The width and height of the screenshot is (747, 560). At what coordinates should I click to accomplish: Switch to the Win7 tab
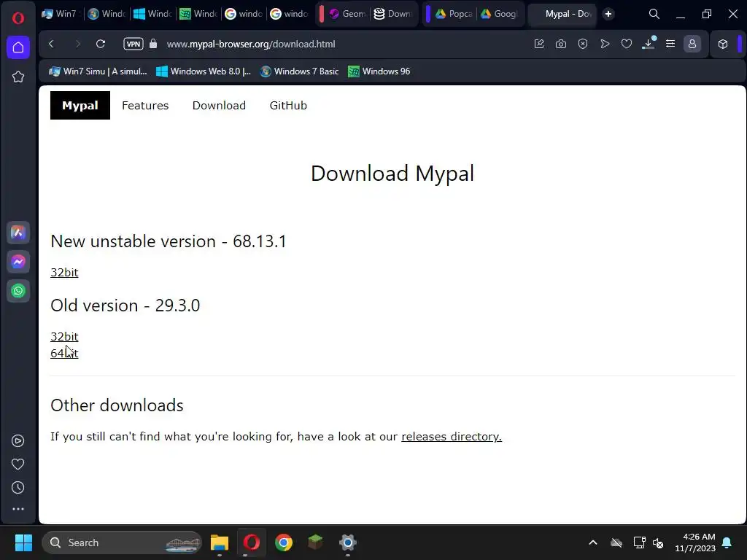pos(60,14)
